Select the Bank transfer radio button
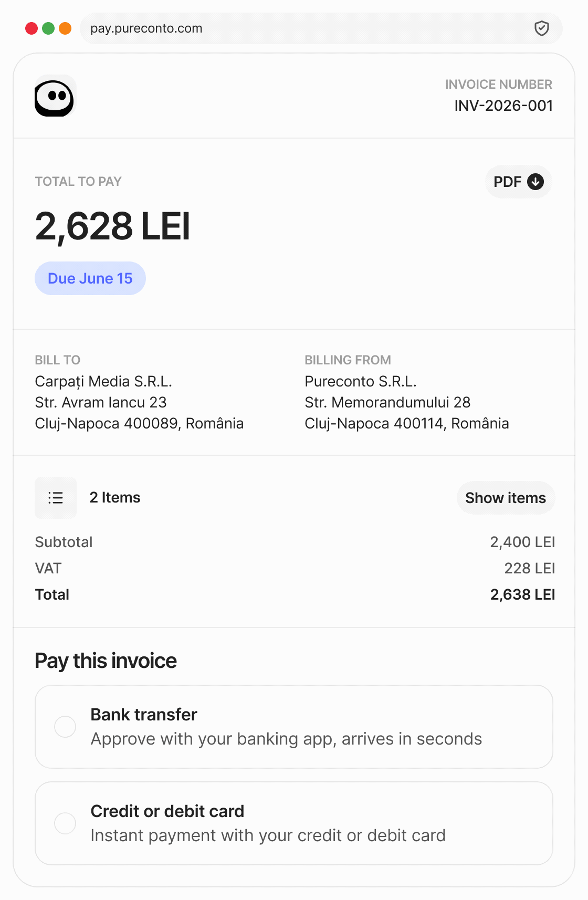The width and height of the screenshot is (588, 900). pos(65,727)
